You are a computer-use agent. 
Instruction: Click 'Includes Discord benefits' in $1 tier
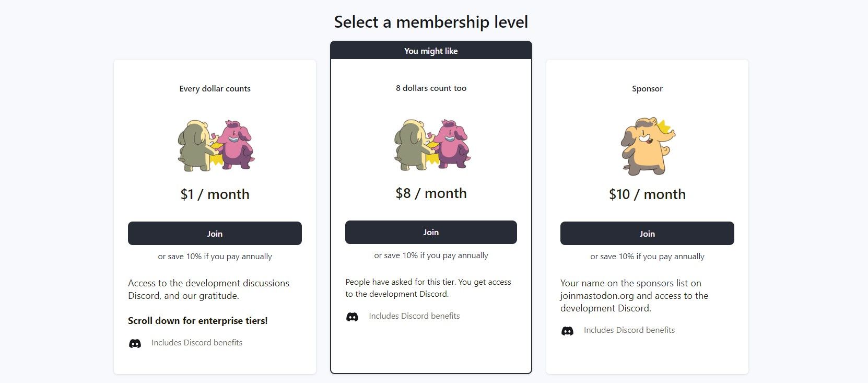pyautogui.click(x=197, y=343)
